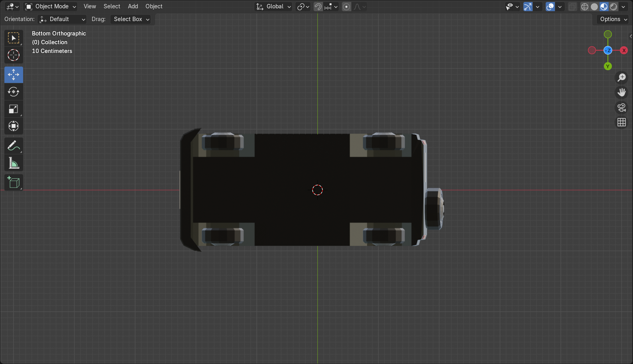Select the Annotate pencil tool

(x=14, y=146)
